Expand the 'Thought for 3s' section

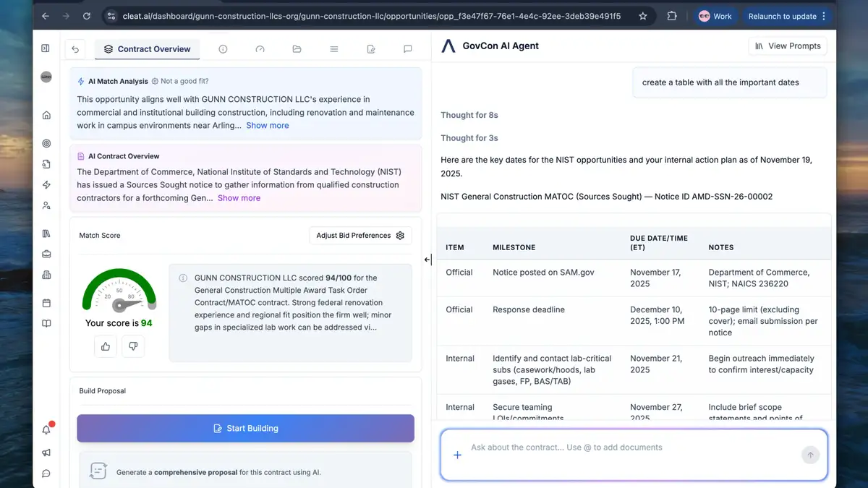coord(469,138)
